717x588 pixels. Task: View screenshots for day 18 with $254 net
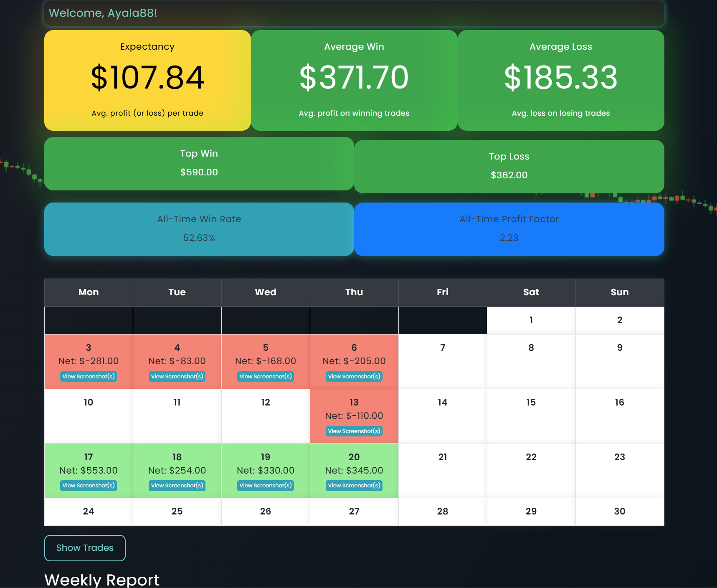(177, 485)
